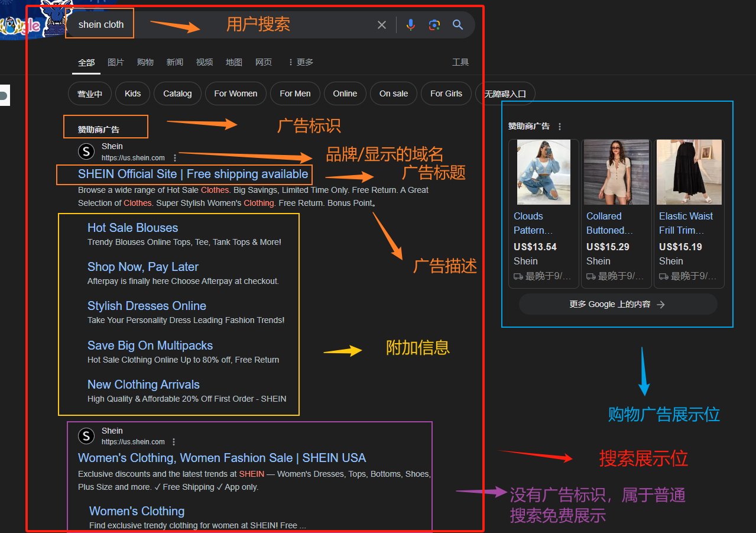Image resolution: width=756 pixels, height=533 pixels.
Task: Clear the search box with X icon
Action: point(382,25)
